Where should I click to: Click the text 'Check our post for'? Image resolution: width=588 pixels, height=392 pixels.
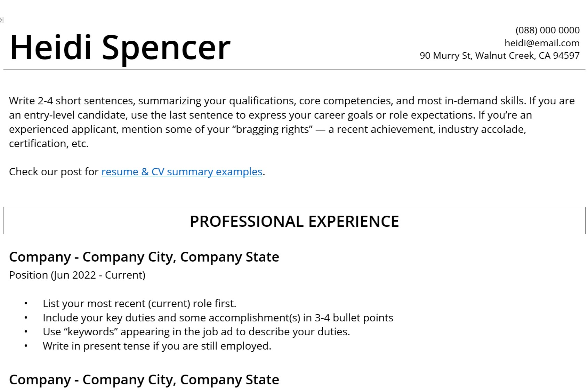54,172
